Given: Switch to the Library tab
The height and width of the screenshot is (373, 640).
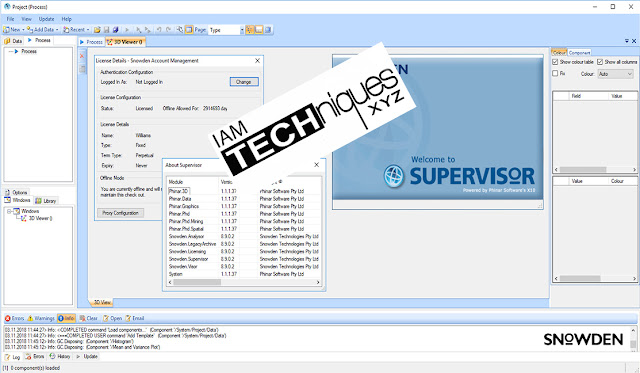Looking at the screenshot, I should (46, 201).
